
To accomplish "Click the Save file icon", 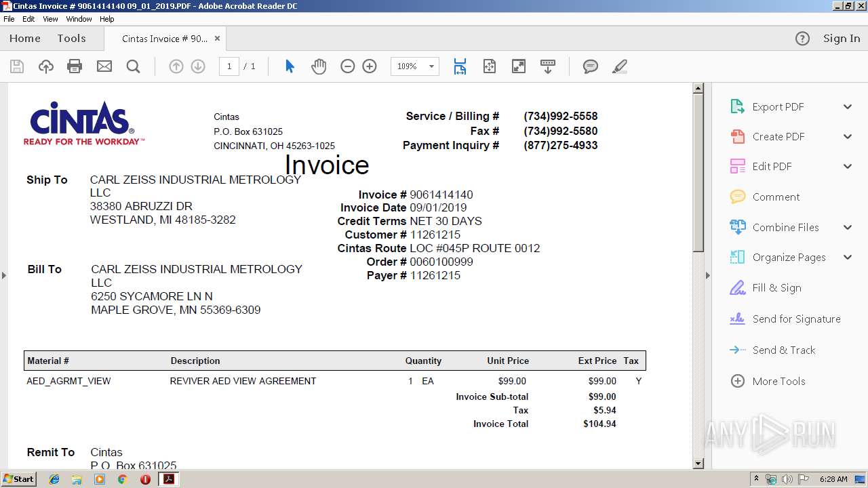I will click(17, 66).
